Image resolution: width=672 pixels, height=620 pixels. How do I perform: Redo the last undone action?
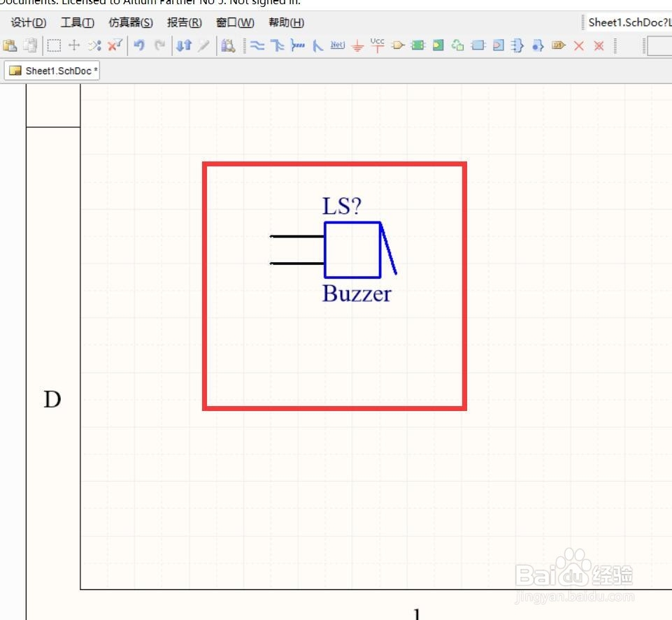tap(160, 45)
